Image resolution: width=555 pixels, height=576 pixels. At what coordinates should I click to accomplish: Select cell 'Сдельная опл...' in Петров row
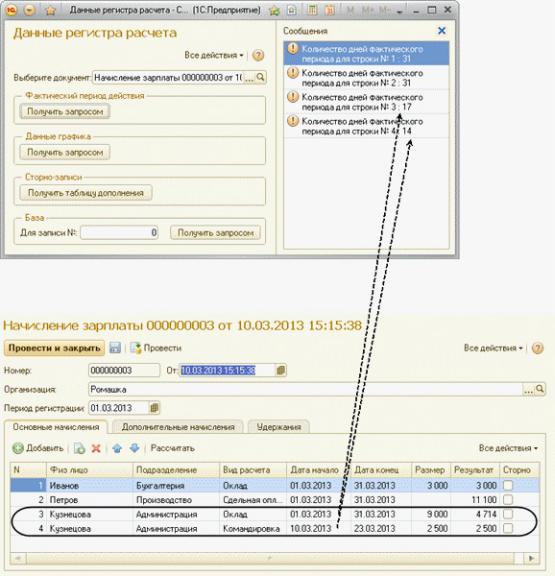tap(253, 500)
